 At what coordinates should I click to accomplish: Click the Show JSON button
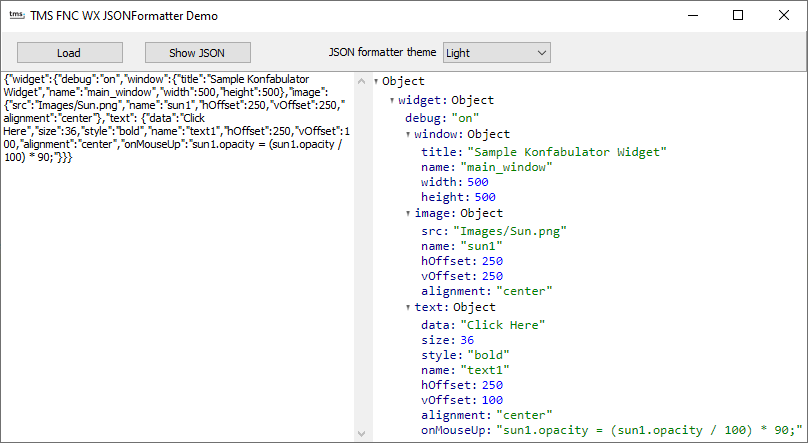tap(197, 53)
